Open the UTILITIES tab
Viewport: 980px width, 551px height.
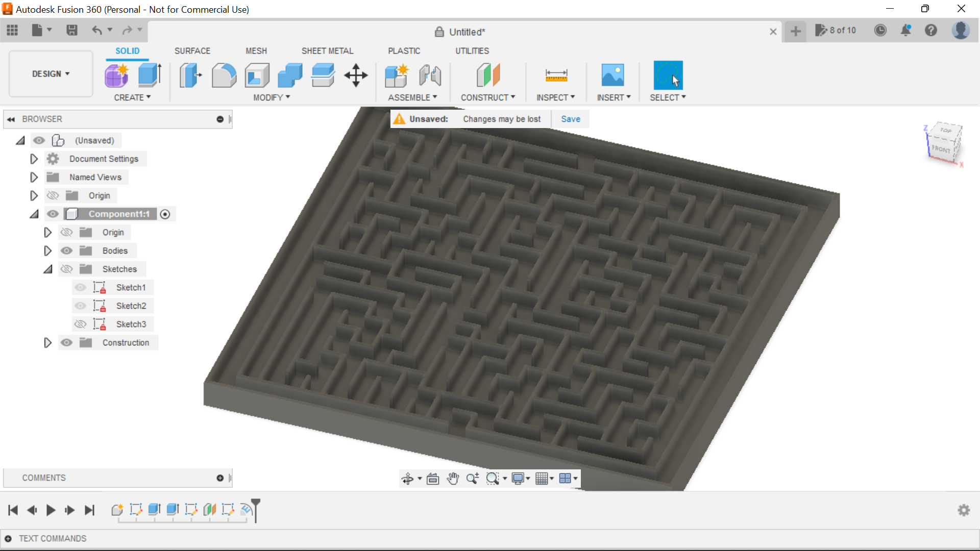coord(472,51)
